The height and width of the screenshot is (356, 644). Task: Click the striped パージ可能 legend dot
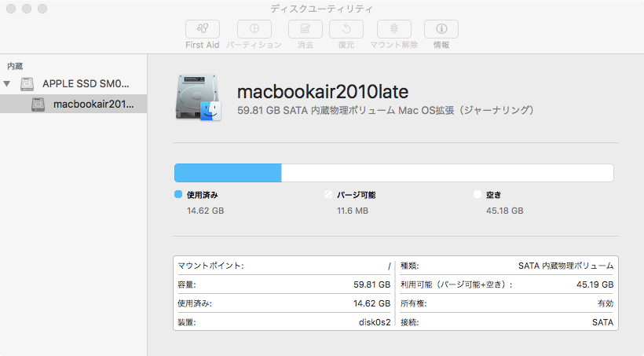(328, 194)
